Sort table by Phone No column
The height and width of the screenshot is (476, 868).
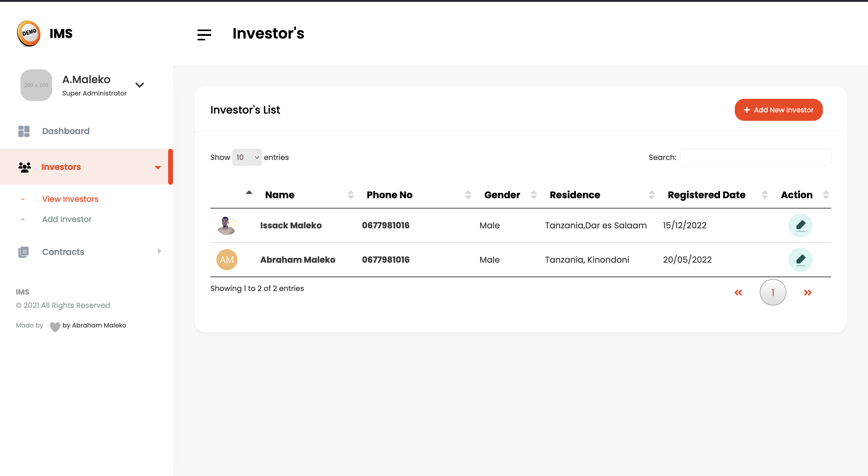tap(389, 195)
